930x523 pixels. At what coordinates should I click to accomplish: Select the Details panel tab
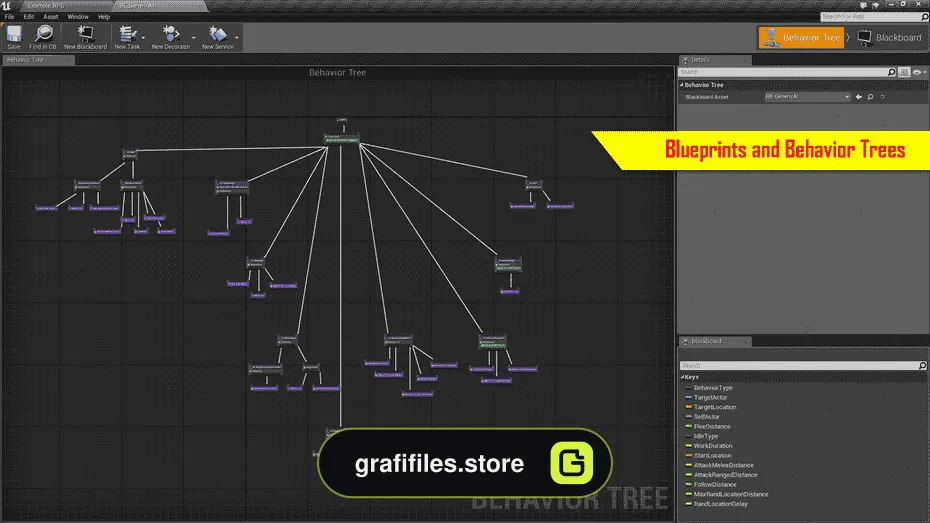715,60
